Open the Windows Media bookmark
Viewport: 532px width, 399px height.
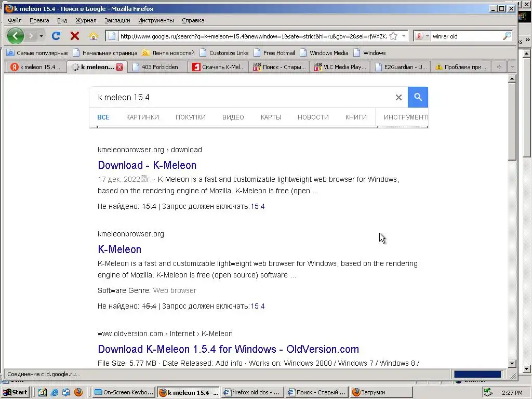pyautogui.click(x=324, y=53)
